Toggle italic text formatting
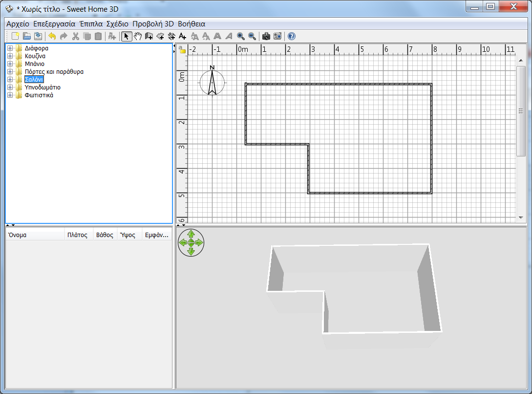 coord(229,36)
